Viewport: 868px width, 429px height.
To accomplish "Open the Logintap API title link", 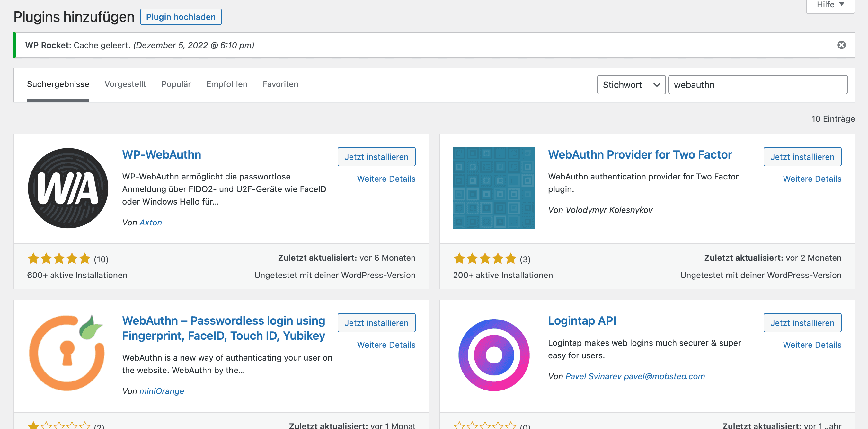I will (x=582, y=320).
